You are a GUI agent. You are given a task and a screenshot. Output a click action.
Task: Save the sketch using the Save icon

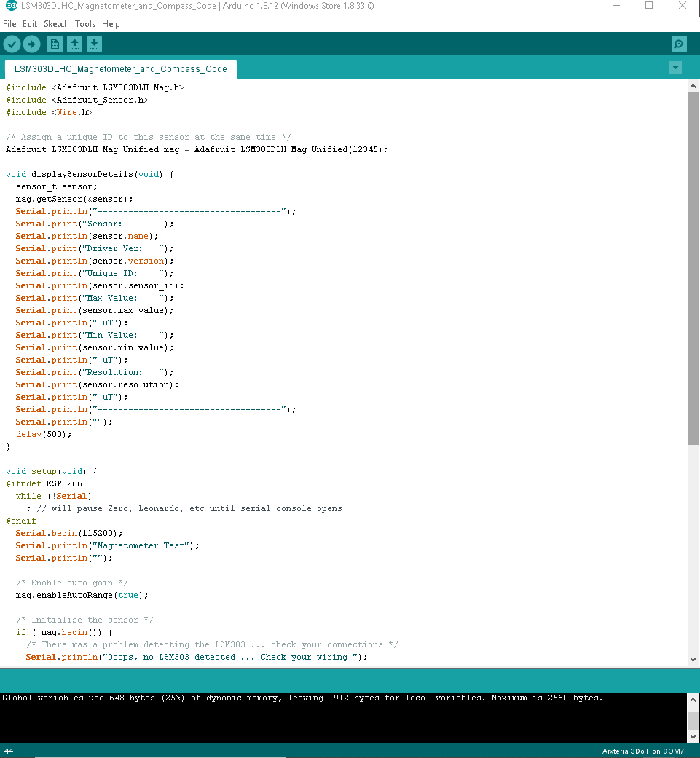(x=94, y=44)
